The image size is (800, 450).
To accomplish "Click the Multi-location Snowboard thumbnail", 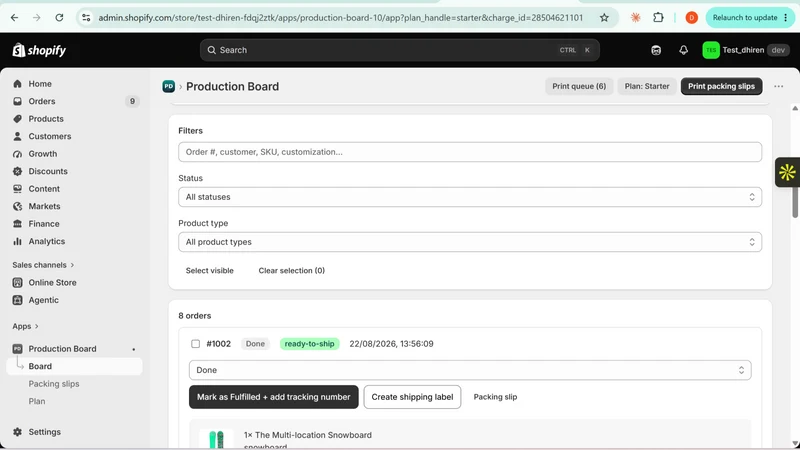I will (x=216, y=438).
